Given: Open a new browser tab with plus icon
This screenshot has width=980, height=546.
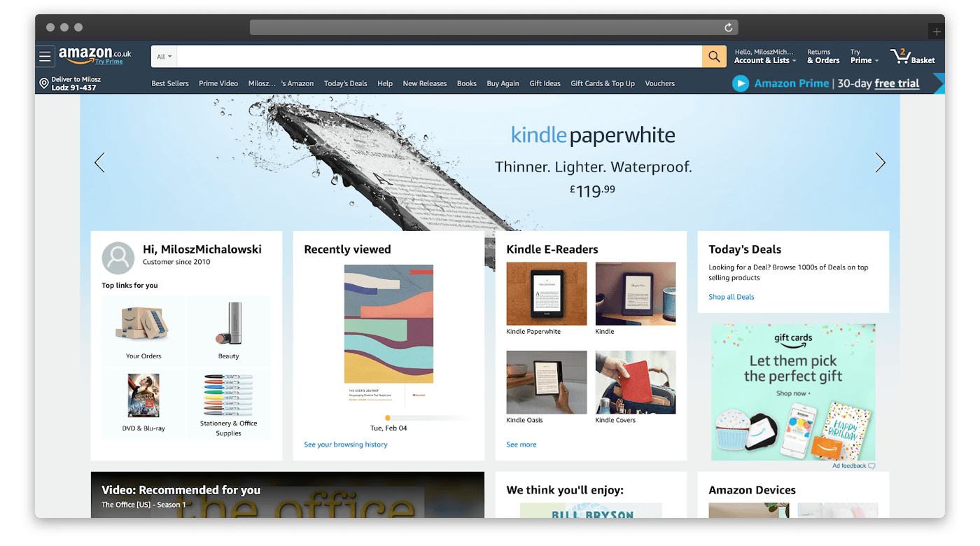Looking at the screenshot, I should pyautogui.click(x=937, y=31).
